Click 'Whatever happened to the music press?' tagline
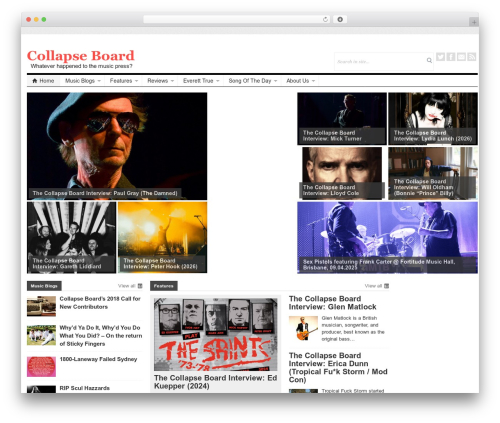Viewport: 500px width, 423px height. click(81, 66)
